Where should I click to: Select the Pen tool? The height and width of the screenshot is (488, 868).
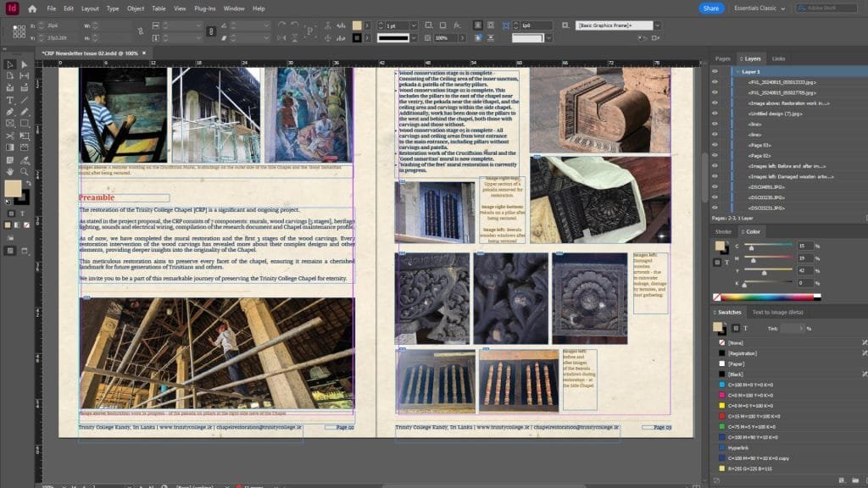(x=10, y=112)
